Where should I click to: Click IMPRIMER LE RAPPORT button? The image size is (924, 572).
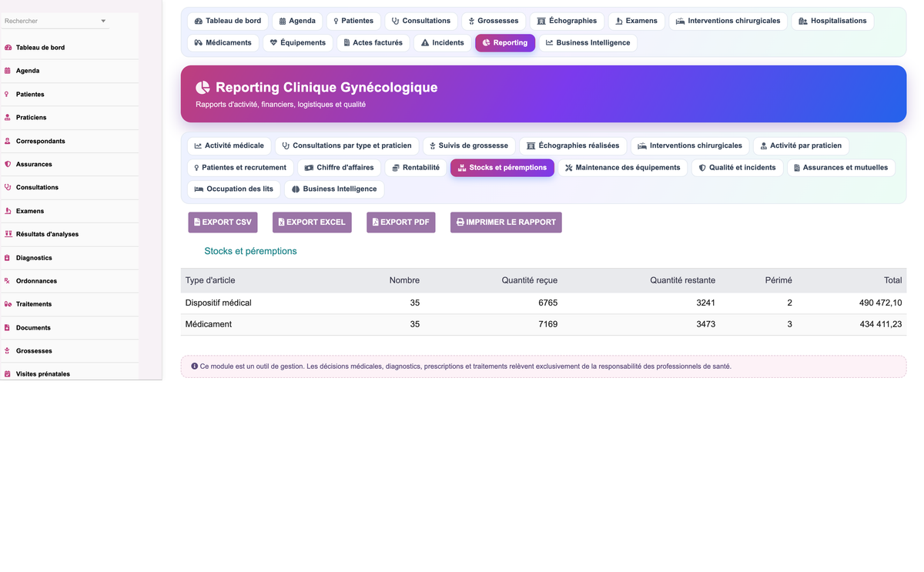point(506,222)
